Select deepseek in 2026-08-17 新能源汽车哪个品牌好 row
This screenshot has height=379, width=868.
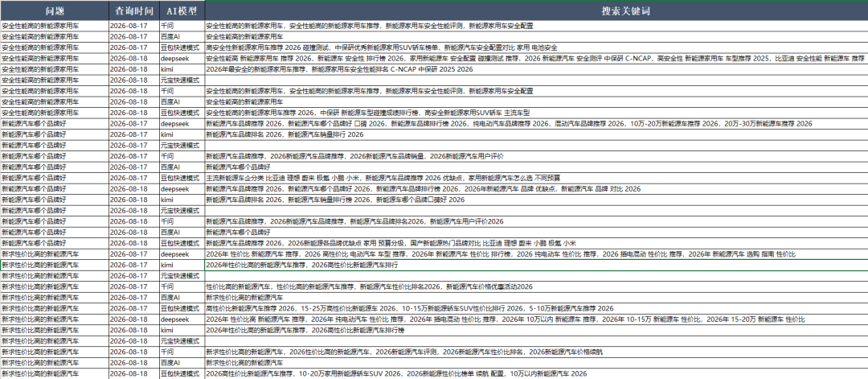click(182, 124)
